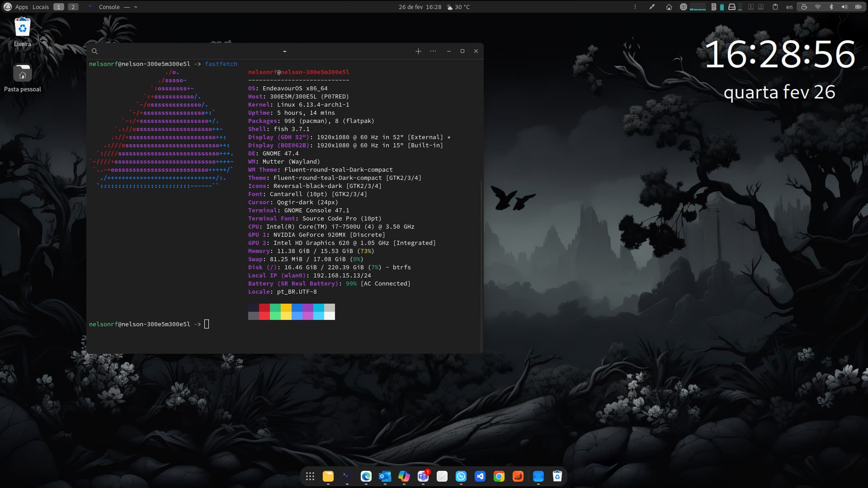Click the color picker eyedropper tray icon
This screenshot has height=488, width=868.
(652, 7)
